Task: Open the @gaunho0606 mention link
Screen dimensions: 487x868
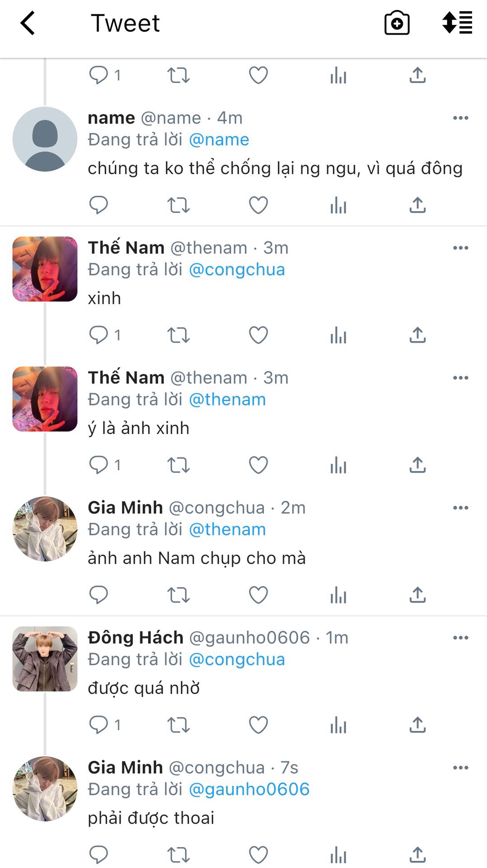Action: [x=249, y=789]
